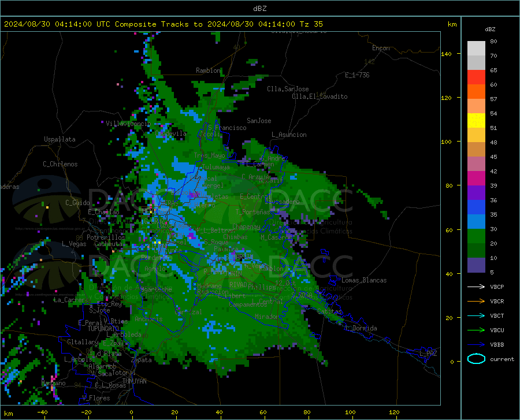Screen dimensions: 520x420
Task: Click the V_Flores label at bottom
Action: coord(96,398)
